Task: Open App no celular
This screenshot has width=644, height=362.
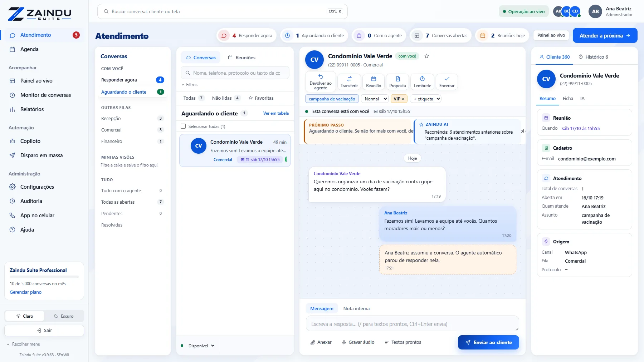Action: point(37,215)
